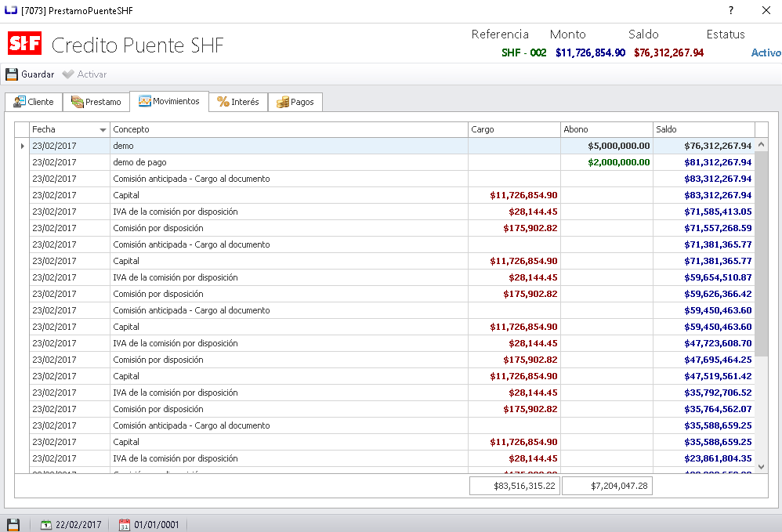Image resolution: width=782 pixels, height=532 pixels.
Task: Sort by the Abono column header
Action: click(606, 129)
